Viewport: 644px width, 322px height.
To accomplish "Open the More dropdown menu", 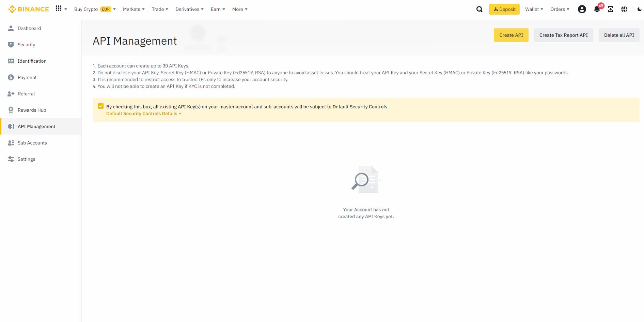I will click(x=240, y=9).
